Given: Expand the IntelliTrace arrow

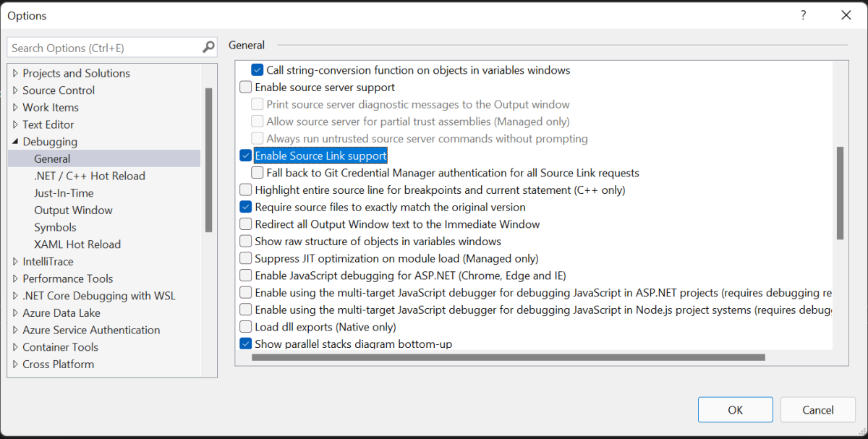Looking at the screenshot, I should (16, 261).
